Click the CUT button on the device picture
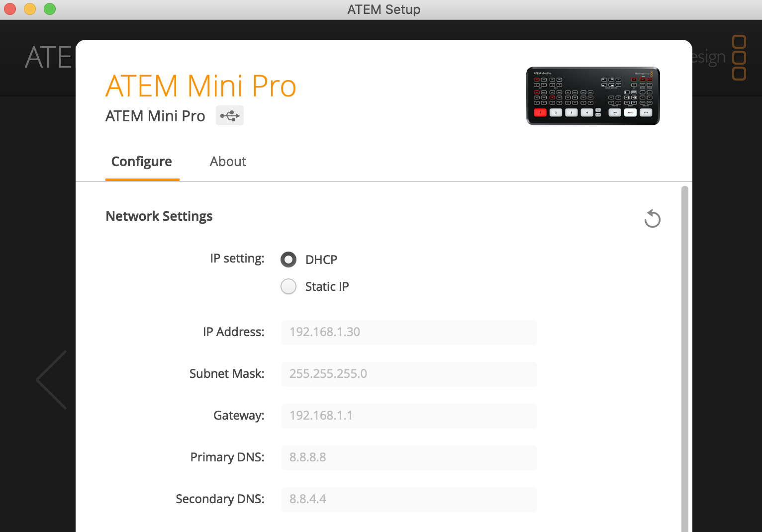The width and height of the screenshot is (762, 532). click(615, 113)
